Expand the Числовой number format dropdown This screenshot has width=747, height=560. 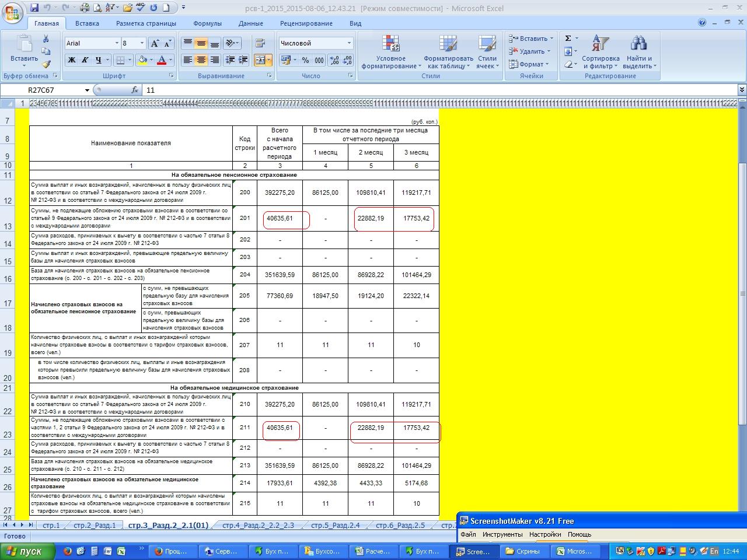tap(349, 43)
